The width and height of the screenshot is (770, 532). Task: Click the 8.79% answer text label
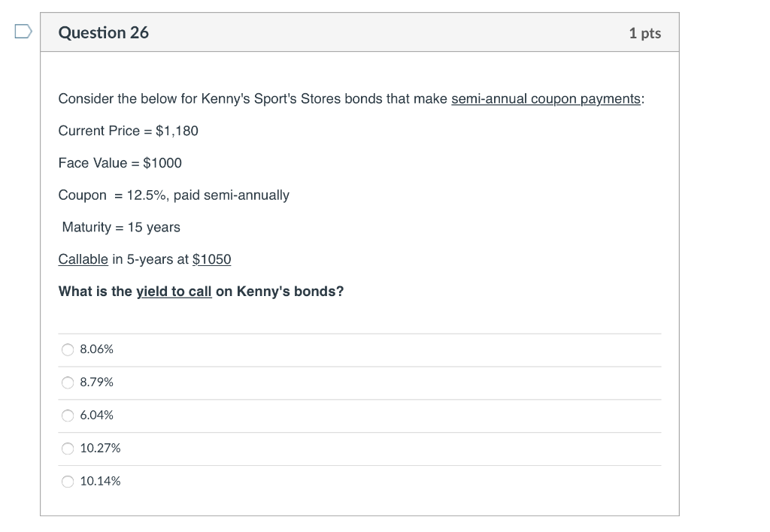pos(96,382)
